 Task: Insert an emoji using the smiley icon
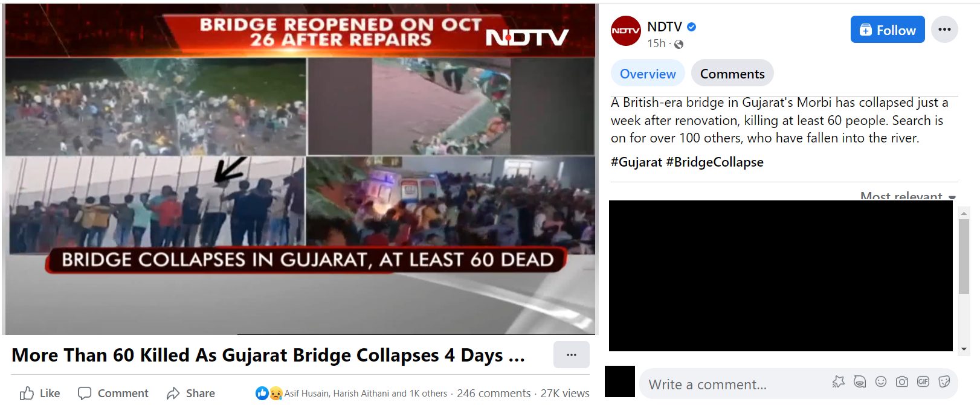coord(881,381)
